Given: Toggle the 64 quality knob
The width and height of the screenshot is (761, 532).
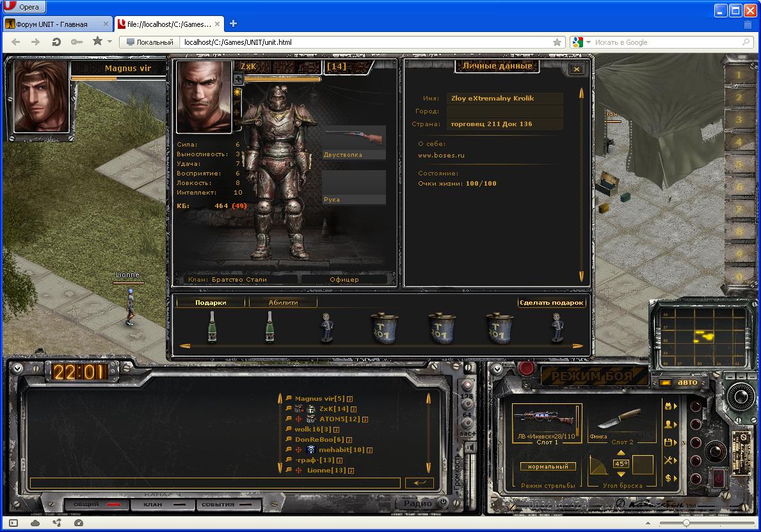Looking at the screenshot, I should (467, 405).
